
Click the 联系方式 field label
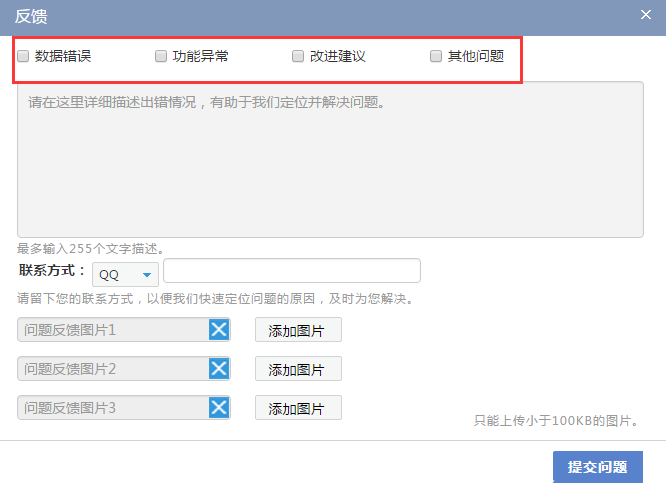pyautogui.click(x=52, y=271)
